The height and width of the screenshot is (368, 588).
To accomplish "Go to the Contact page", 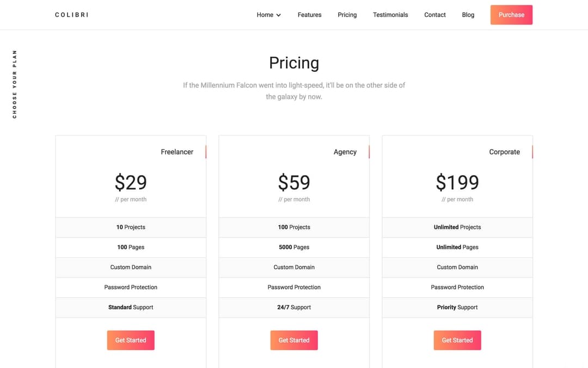I will (434, 15).
